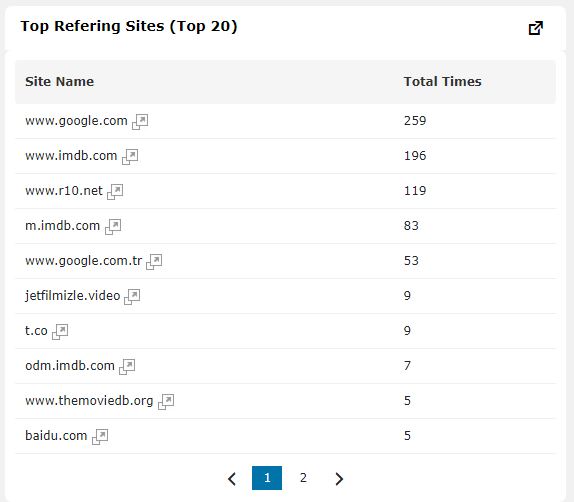Image resolution: width=574 pixels, height=502 pixels.
Task: Click external link icon beside odm.imdb.com
Action: point(127,367)
